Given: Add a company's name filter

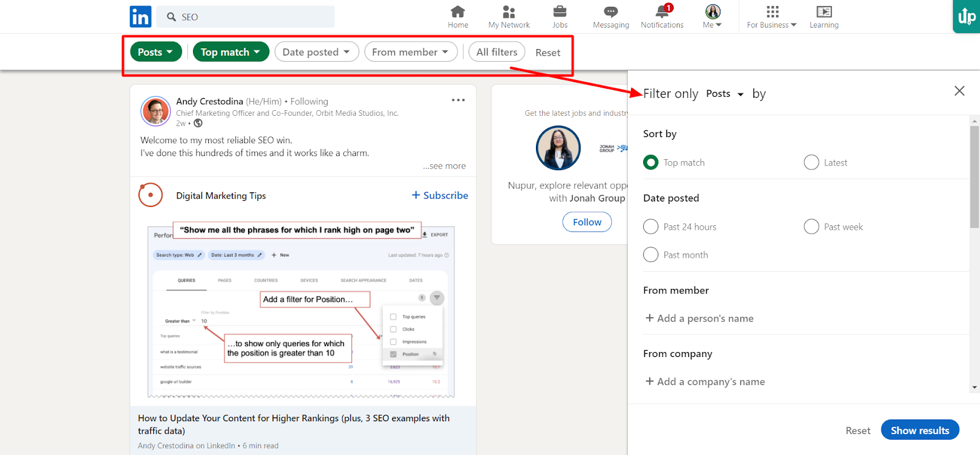Looking at the screenshot, I should pyautogui.click(x=704, y=382).
